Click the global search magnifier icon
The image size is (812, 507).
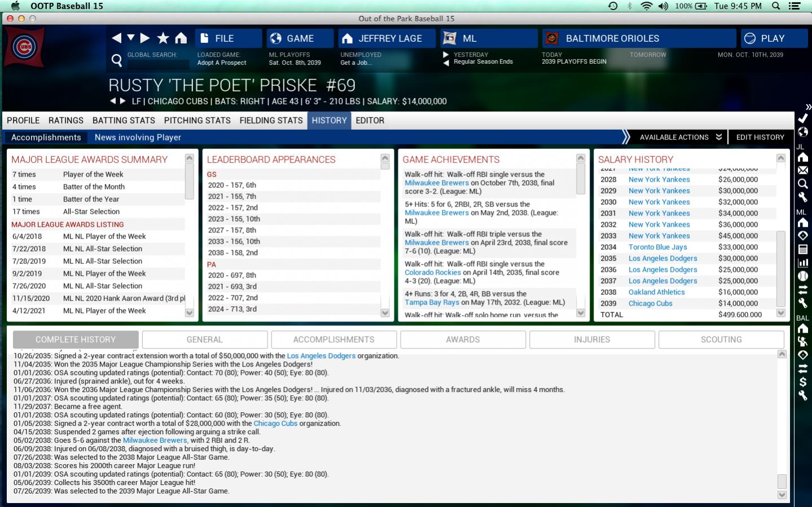pos(117,60)
